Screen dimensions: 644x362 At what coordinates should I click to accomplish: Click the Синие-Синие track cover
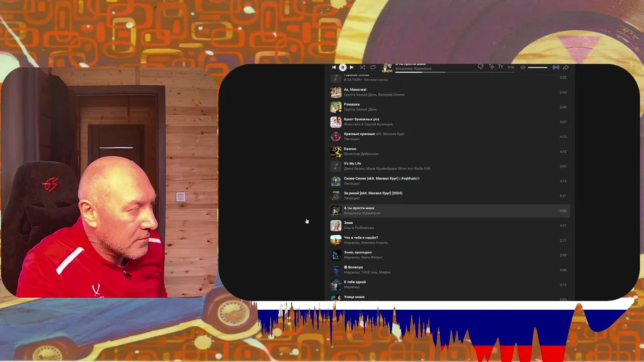pos(336,180)
